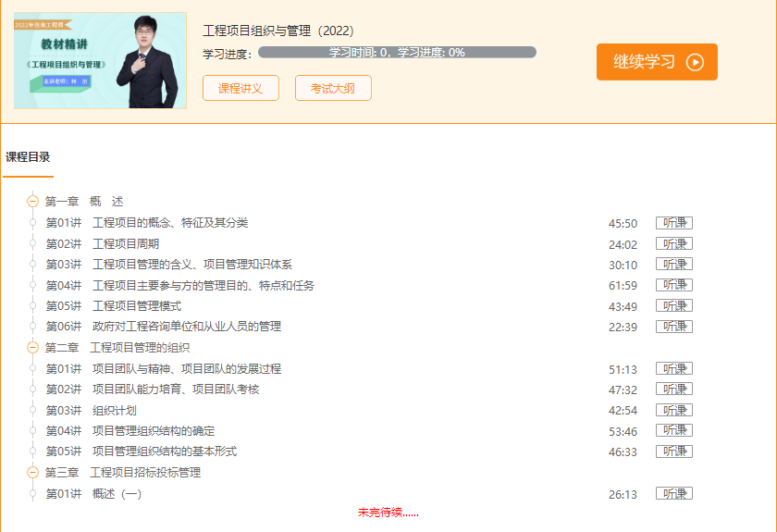
Task: Open lesson 项目管理组织结构的基本形式
Action: [x=164, y=452]
